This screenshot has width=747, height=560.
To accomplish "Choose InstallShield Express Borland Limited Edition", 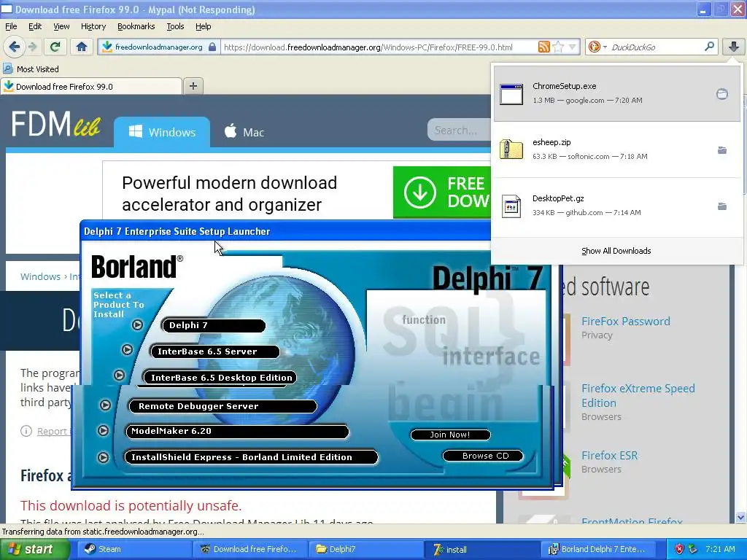I will click(x=251, y=457).
